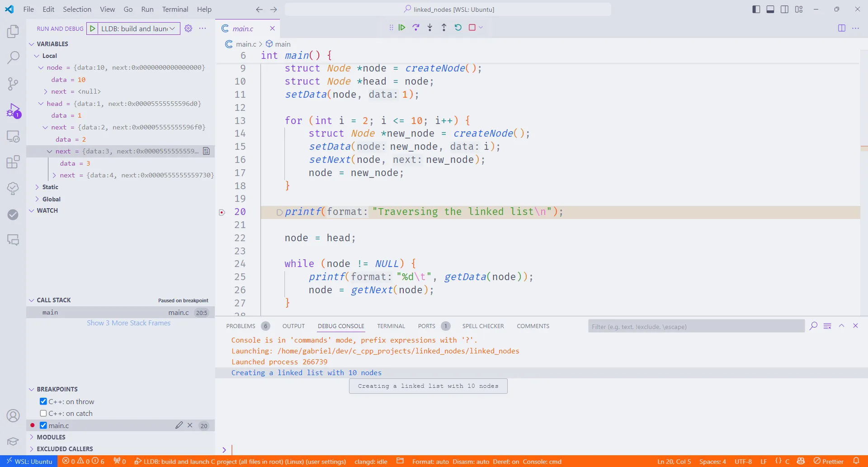The width and height of the screenshot is (868, 467).
Task: Clear the debug console
Action: (x=827, y=326)
